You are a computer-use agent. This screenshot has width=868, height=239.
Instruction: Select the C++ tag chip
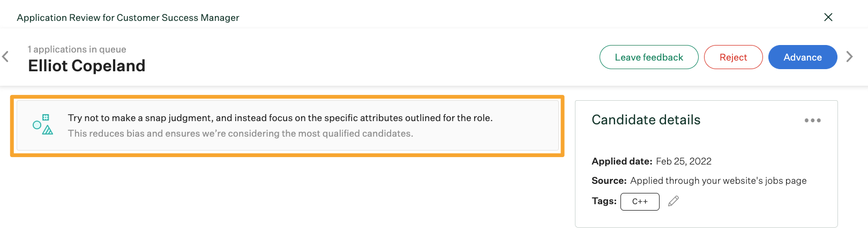[x=640, y=201]
